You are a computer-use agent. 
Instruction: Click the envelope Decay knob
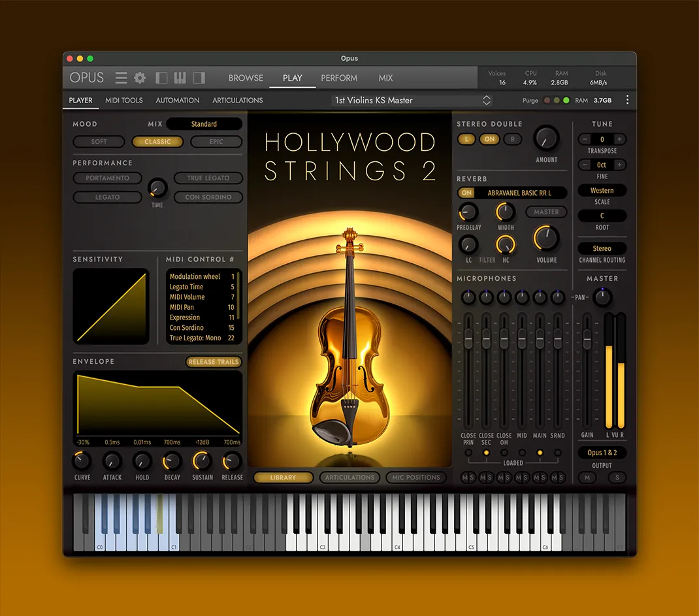point(172,461)
